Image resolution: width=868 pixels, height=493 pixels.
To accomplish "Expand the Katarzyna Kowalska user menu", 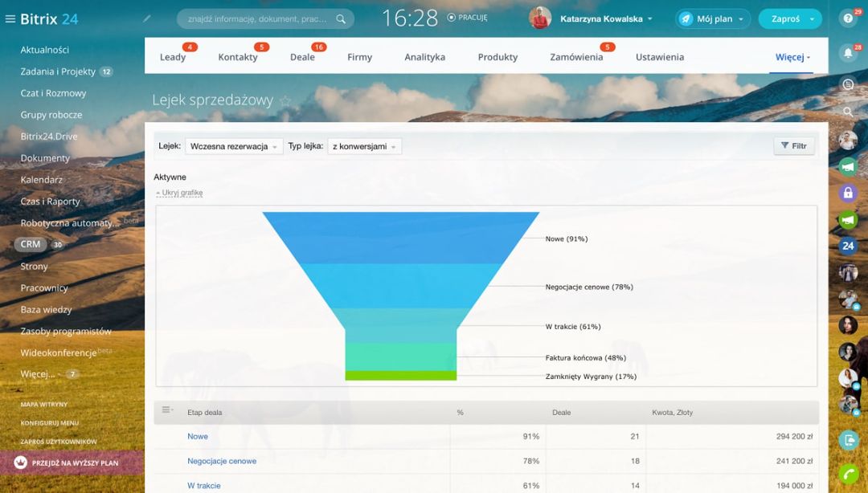I will 606,18.
